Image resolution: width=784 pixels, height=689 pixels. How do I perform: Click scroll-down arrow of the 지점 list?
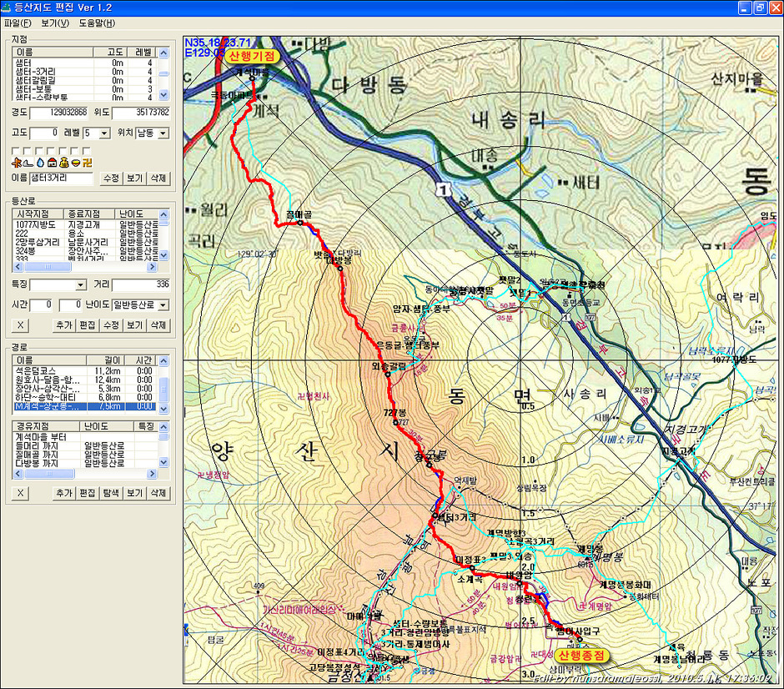pyautogui.click(x=163, y=94)
